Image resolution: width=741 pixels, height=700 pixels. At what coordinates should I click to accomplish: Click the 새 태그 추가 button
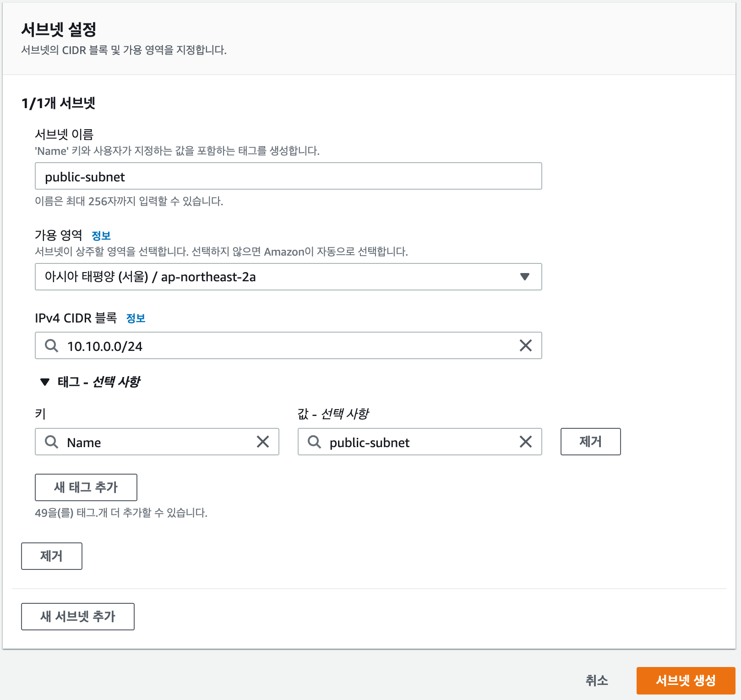[x=86, y=487]
